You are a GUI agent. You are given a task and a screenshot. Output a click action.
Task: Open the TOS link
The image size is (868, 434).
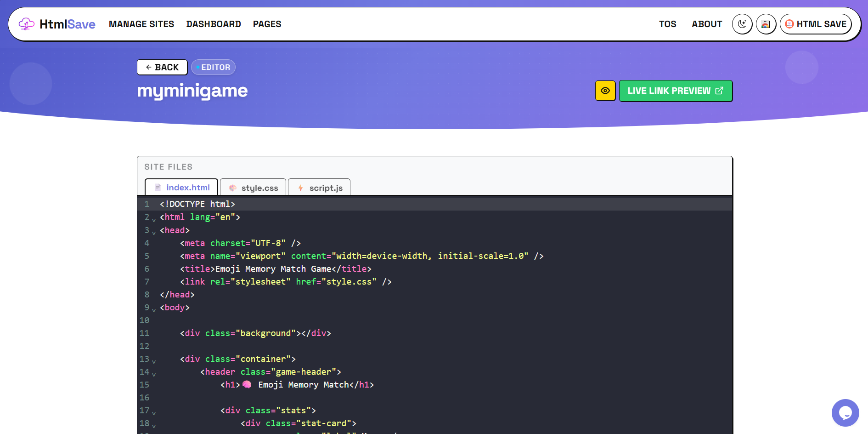(668, 24)
